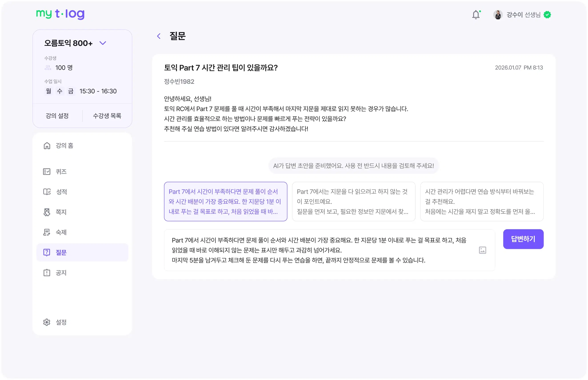The height and width of the screenshot is (380, 588).
Task: Select AI draft about 지문을 다 읽으려고 하지 않는 것
Action: click(354, 202)
